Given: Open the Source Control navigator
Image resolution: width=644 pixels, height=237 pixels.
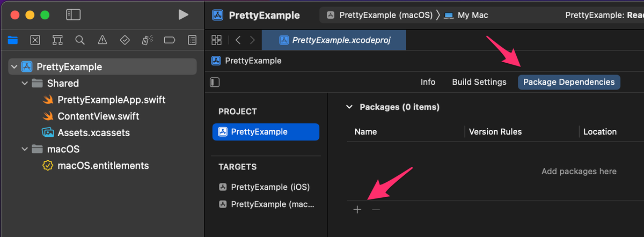Looking at the screenshot, I should (35, 40).
